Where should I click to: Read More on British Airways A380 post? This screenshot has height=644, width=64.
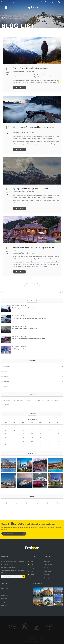[19, 208]
